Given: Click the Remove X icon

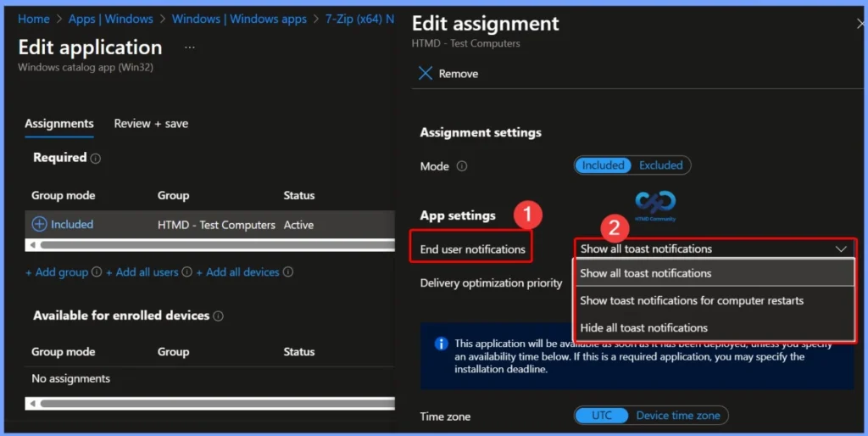Looking at the screenshot, I should coord(426,73).
